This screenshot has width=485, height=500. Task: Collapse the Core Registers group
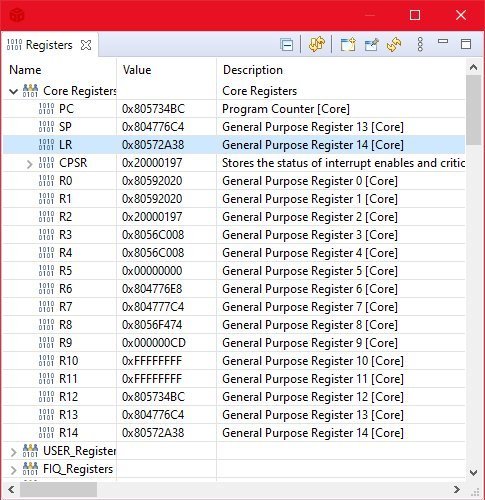[x=13, y=91]
